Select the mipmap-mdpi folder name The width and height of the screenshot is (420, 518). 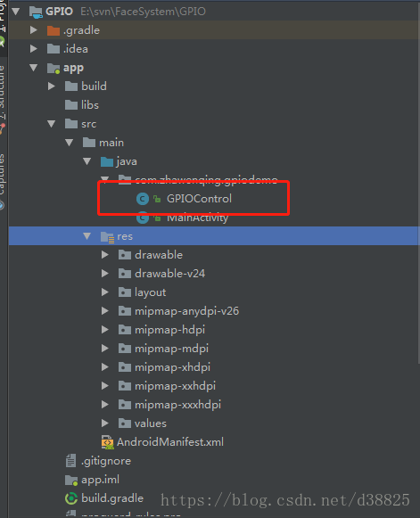pyautogui.click(x=171, y=349)
